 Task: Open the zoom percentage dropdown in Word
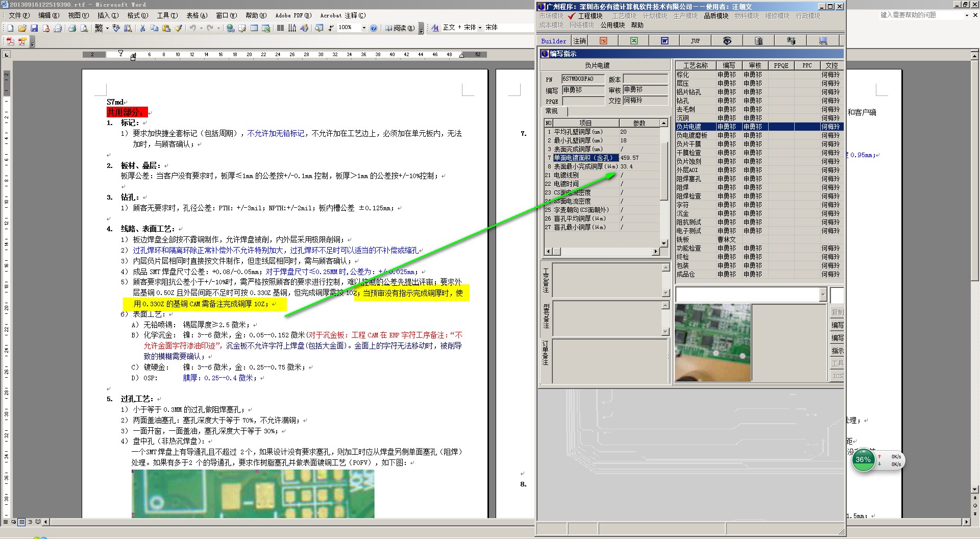coord(363,28)
